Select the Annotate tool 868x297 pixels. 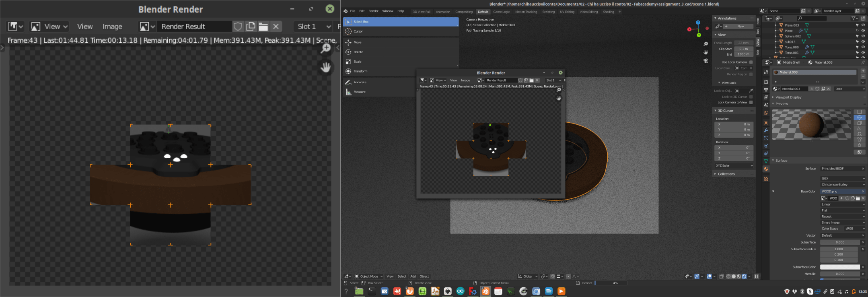pyautogui.click(x=401, y=82)
